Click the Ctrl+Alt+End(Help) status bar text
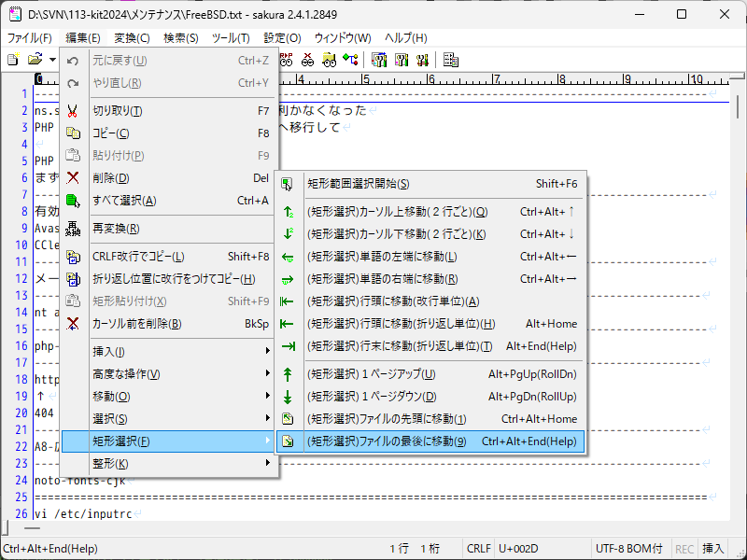The width and height of the screenshot is (747, 560). pyautogui.click(x=50, y=549)
